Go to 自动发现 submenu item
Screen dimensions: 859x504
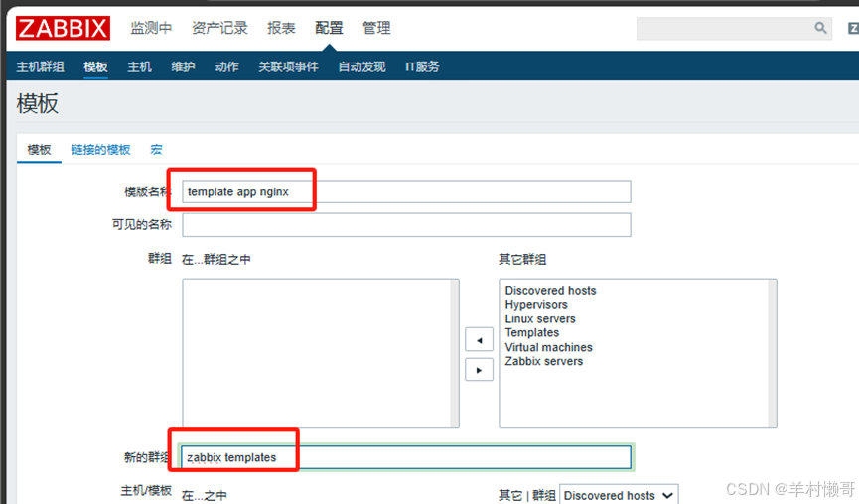point(361,66)
